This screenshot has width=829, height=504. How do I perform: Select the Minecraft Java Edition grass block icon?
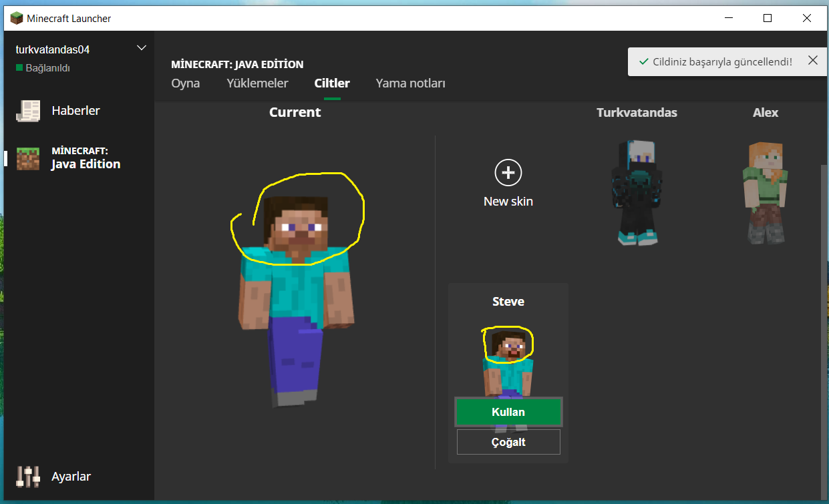coord(28,158)
